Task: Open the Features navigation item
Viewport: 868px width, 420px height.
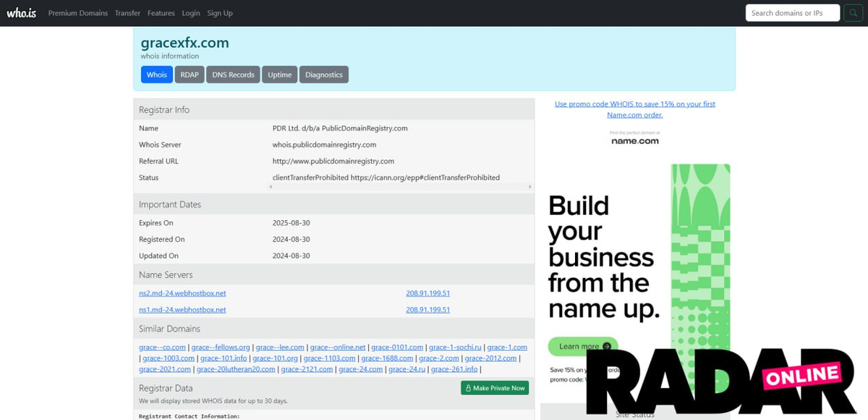Action: pos(161,13)
